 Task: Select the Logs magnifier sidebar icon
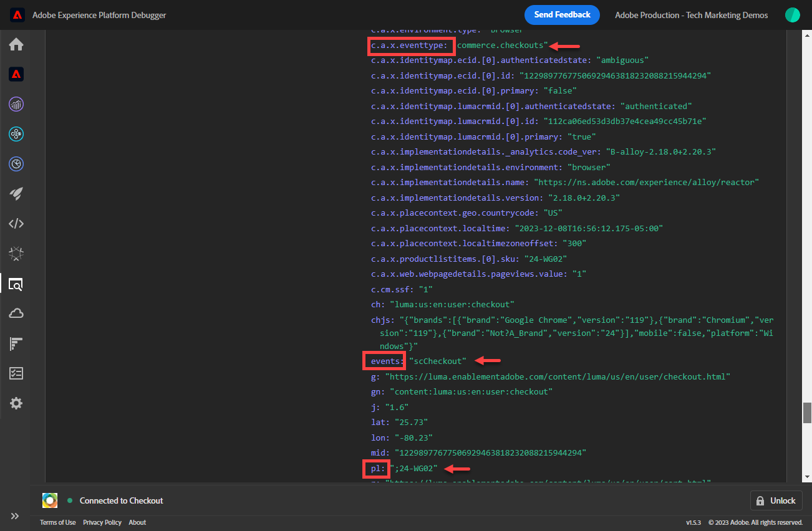(x=16, y=284)
